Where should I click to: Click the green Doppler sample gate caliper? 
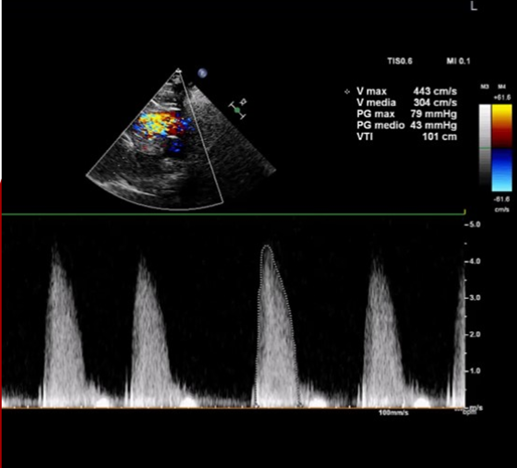(237, 110)
